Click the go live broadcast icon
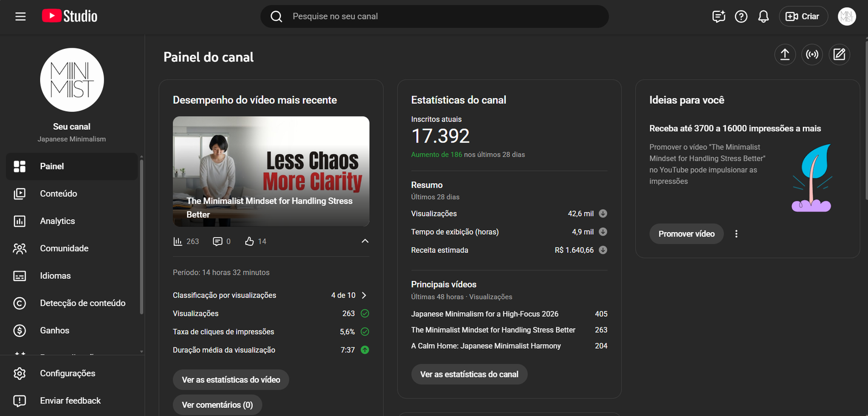 click(812, 54)
